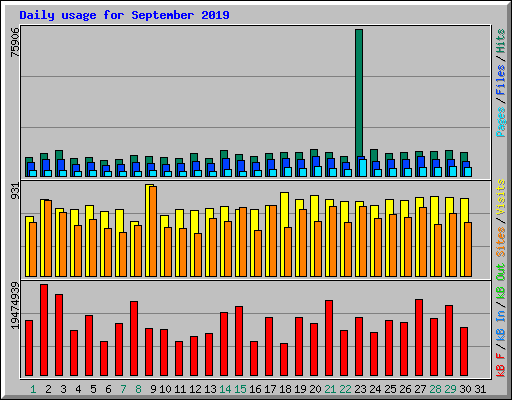The image size is (512, 400).
Task: Click the tallest red KB bar on day 2
Action: (x=44, y=330)
